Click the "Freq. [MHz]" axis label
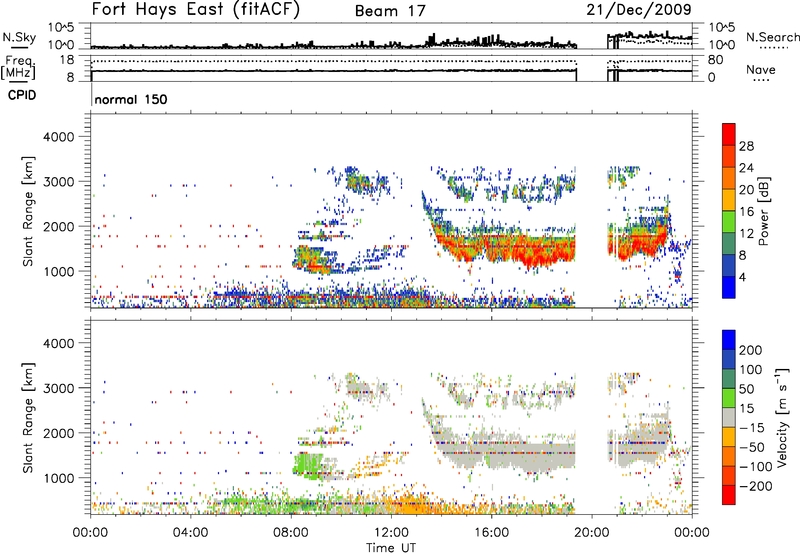This screenshot has width=800, height=554. click(x=19, y=68)
